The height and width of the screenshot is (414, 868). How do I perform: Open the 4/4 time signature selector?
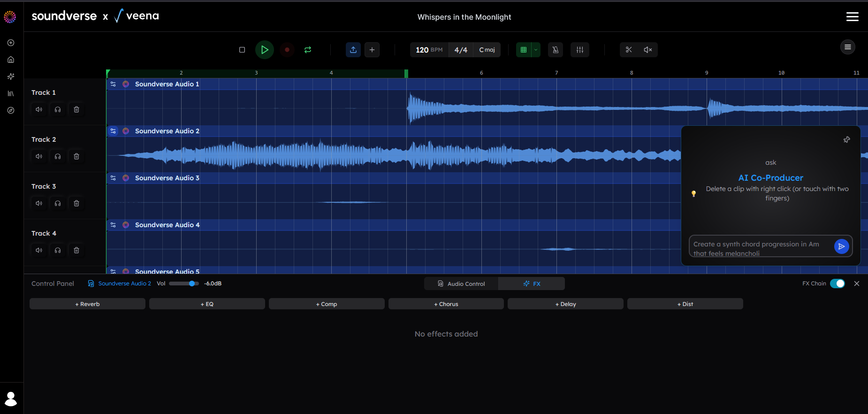point(461,50)
